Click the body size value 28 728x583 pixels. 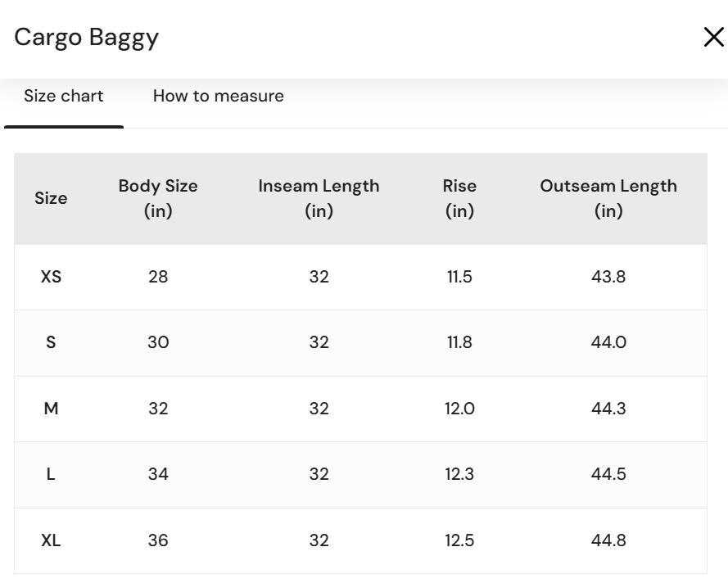158,277
